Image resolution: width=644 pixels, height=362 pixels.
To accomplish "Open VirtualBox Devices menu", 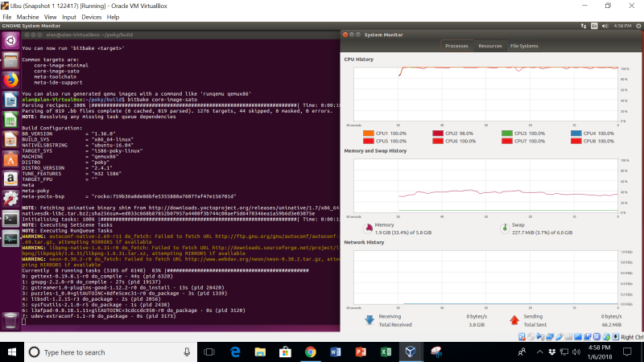I will pyautogui.click(x=91, y=17).
